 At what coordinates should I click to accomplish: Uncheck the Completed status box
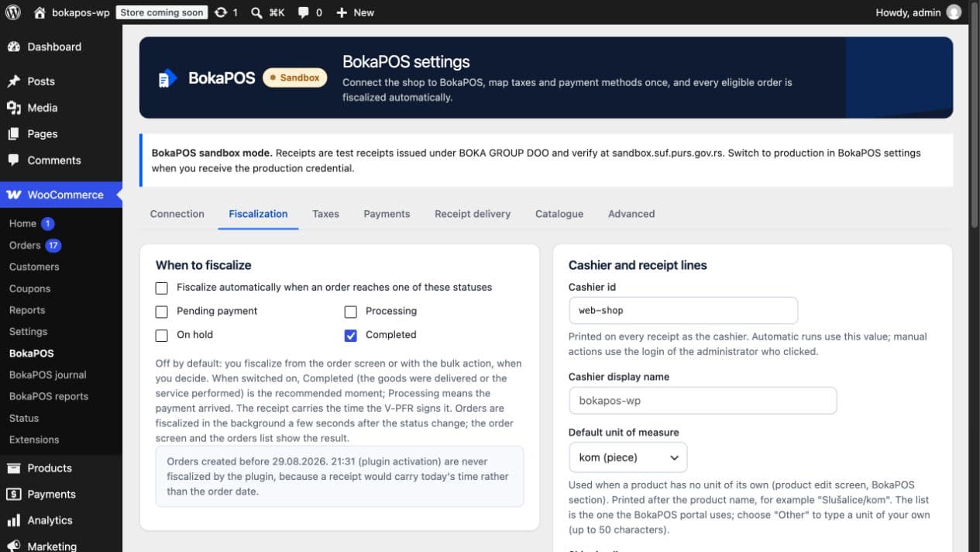(x=351, y=336)
